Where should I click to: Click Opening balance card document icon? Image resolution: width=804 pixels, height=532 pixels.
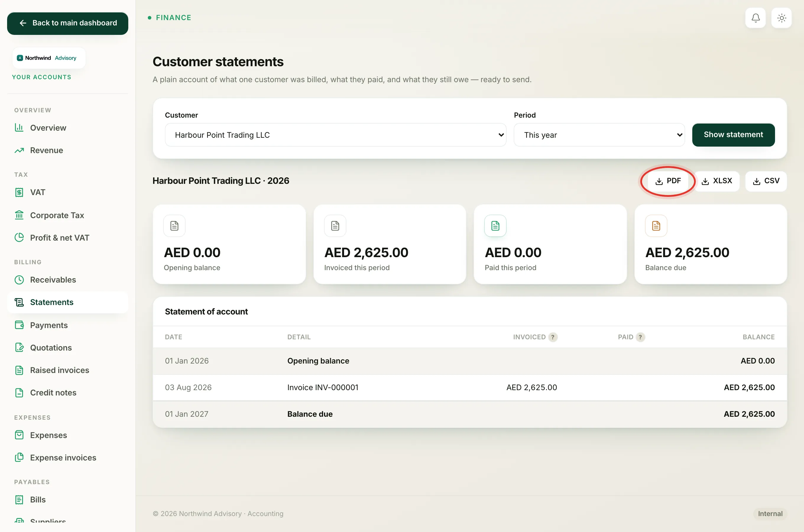click(x=174, y=226)
